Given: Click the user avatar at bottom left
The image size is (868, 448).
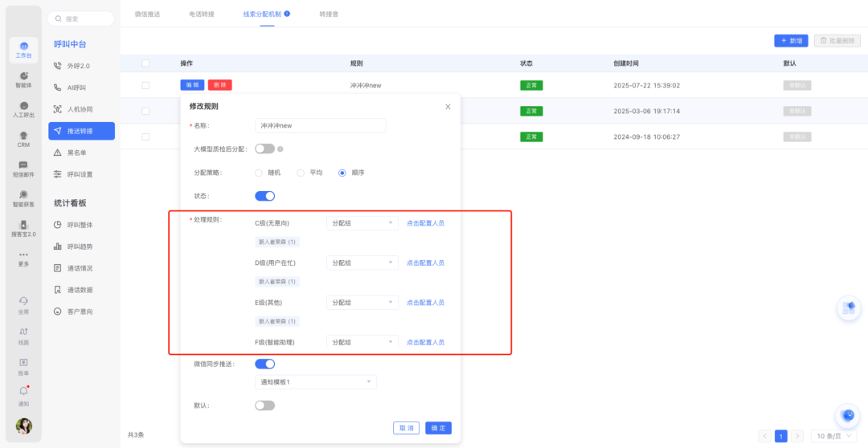Looking at the screenshot, I should 24,426.
